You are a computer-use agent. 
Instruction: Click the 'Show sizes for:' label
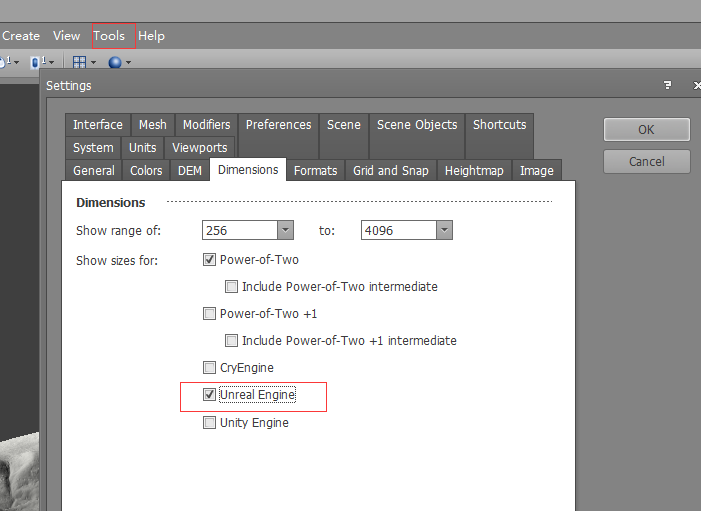click(x=117, y=261)
